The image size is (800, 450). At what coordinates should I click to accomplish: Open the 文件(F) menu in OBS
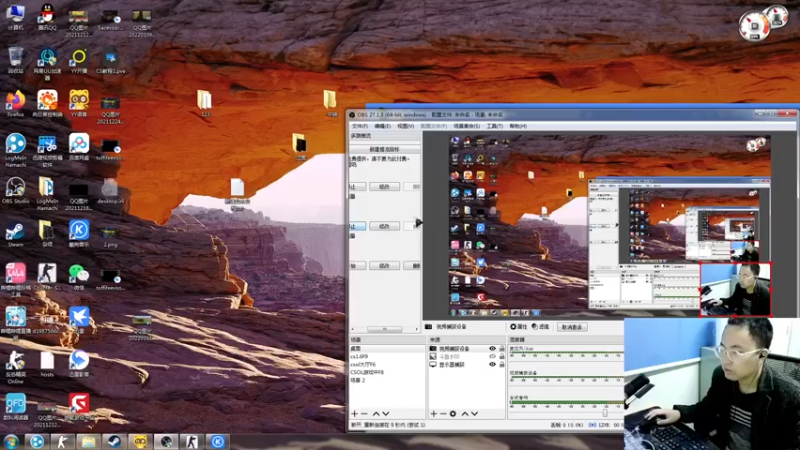359,126
